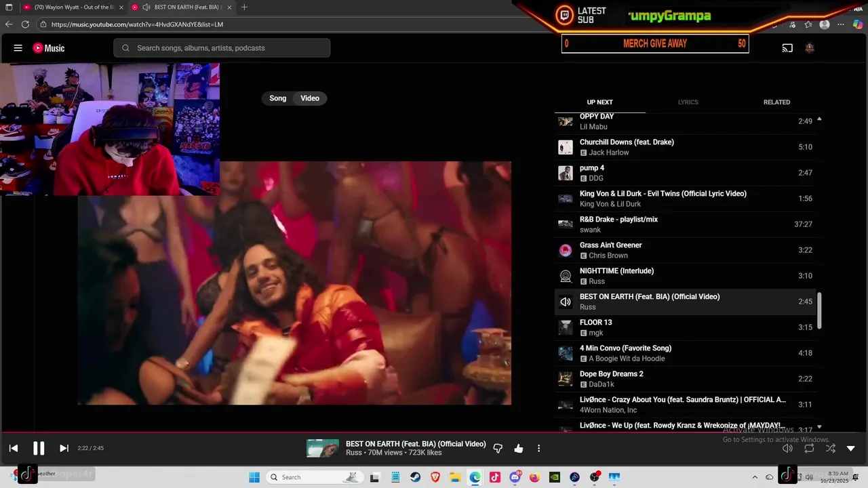
Task: Open the browser profile icon
Action: click(x=825, y=24)
